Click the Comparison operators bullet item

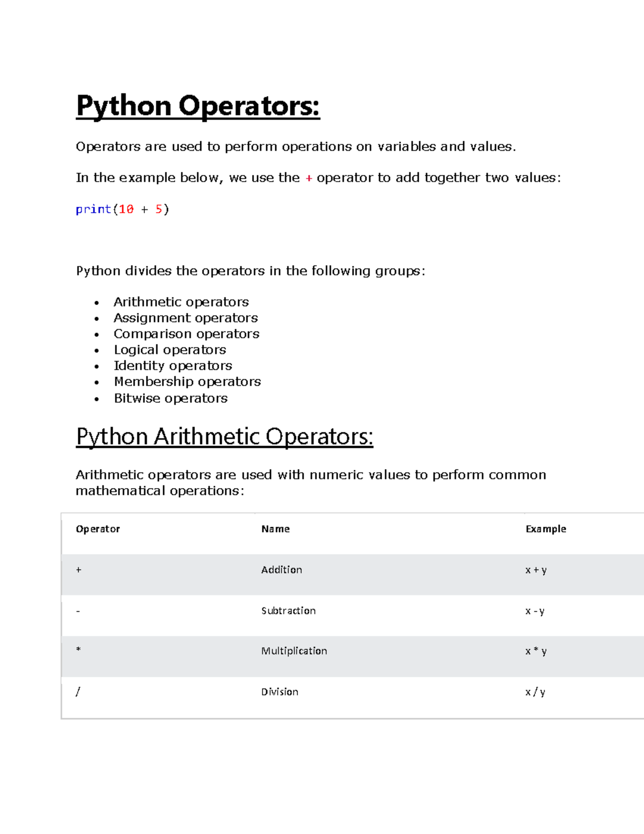(186, 333)
